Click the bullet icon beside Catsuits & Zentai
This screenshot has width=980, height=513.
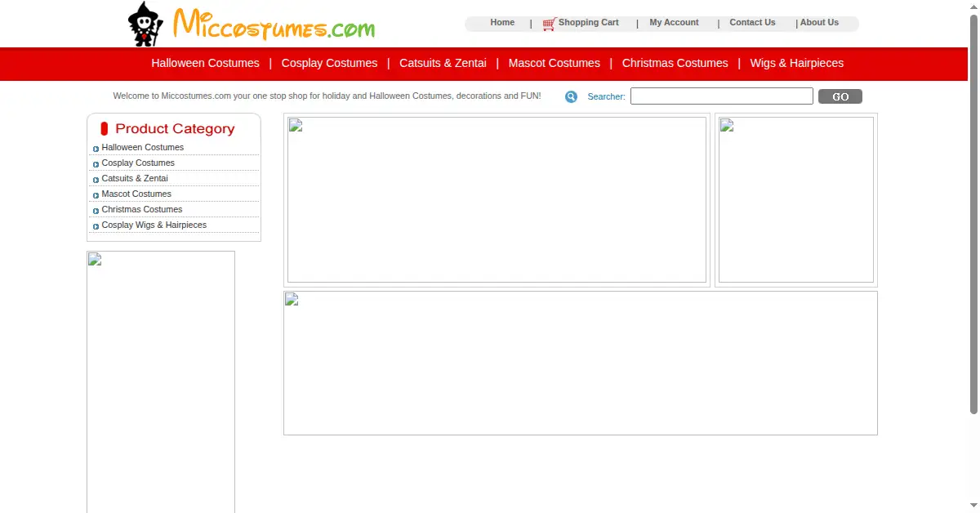click(96, 180)
